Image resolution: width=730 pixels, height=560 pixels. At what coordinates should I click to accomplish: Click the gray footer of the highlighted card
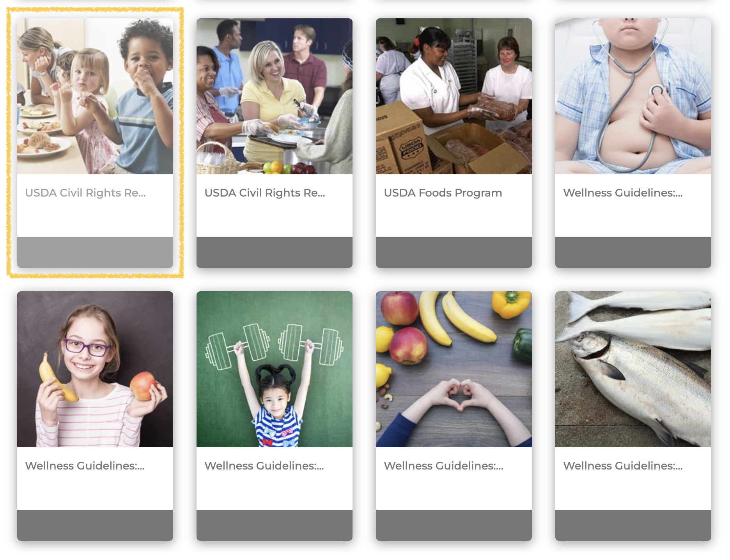point(95,252)
